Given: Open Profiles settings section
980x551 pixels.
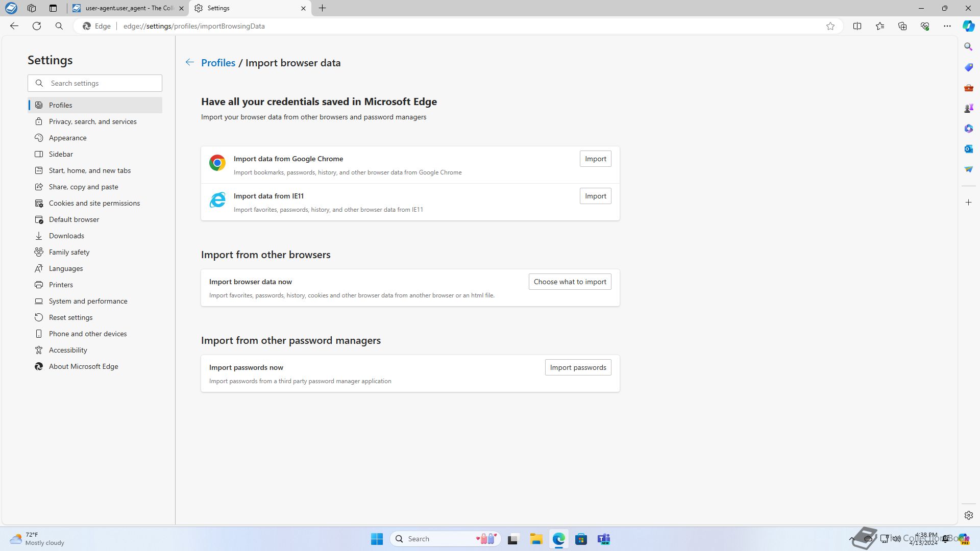Looking at the screenshot, I should [95, 105].
